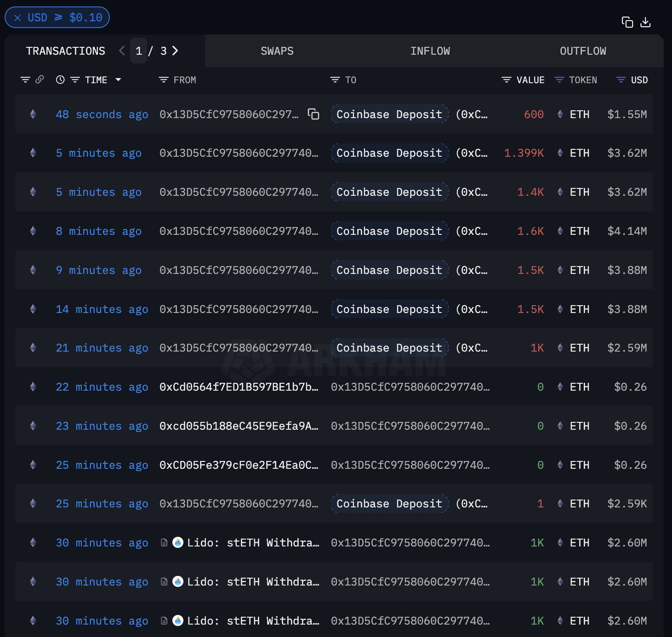Image resolution: width=672 pixels, height=637 pixels.
Task: Click ETH token icon in $4.14M row
Action: pos(560,231)
